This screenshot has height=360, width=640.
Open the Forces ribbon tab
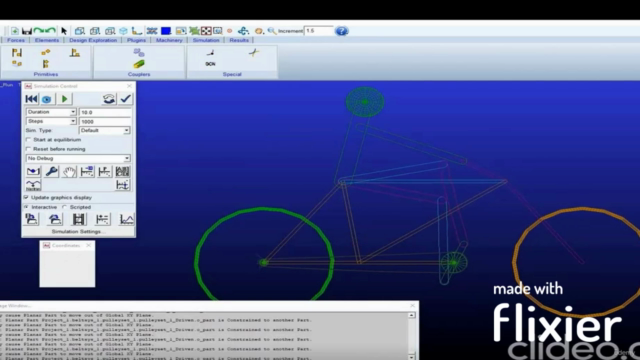tap(16, 40)
